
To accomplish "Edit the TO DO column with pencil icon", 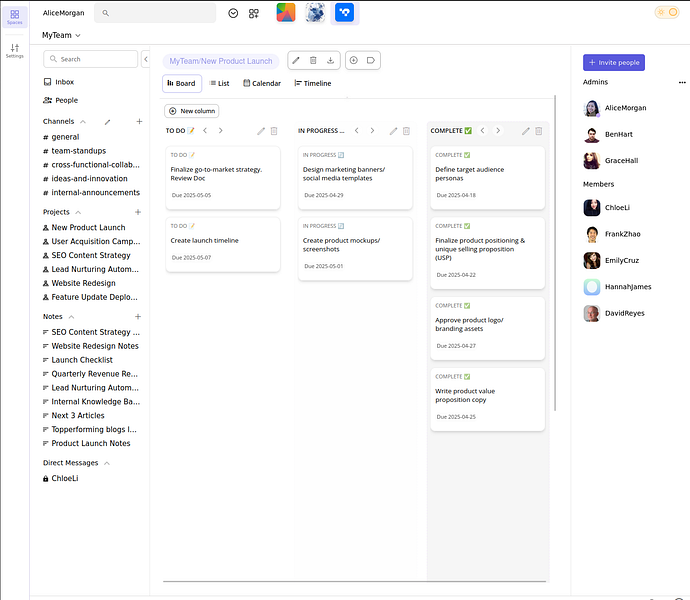I will point(261,131).
